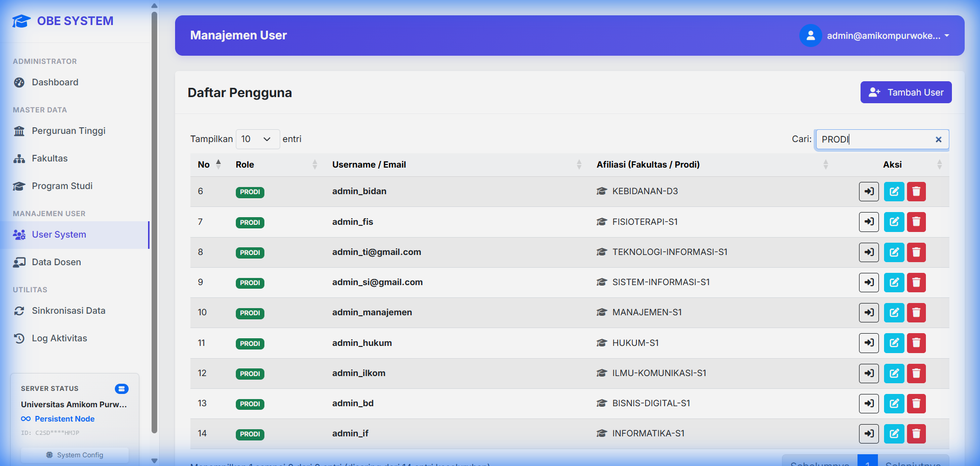Focus the Cari search input field
The image size is (980, 466).
point(875,139)
